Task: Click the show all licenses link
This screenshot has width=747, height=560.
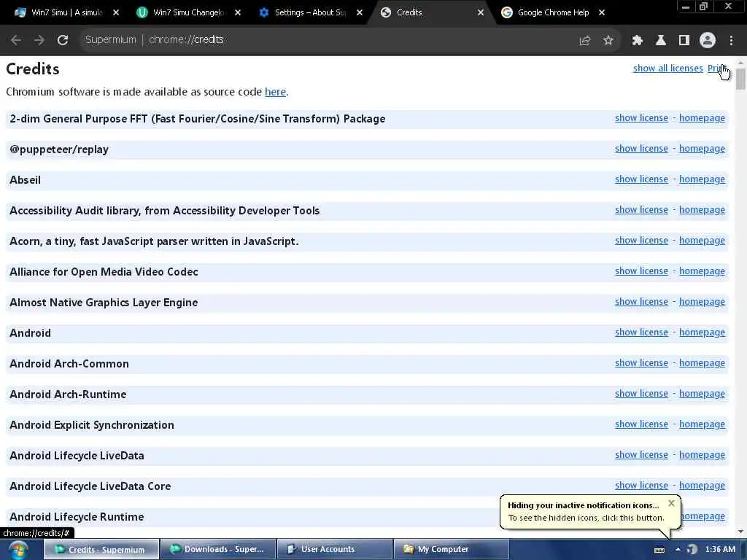Action: (668, 68)
